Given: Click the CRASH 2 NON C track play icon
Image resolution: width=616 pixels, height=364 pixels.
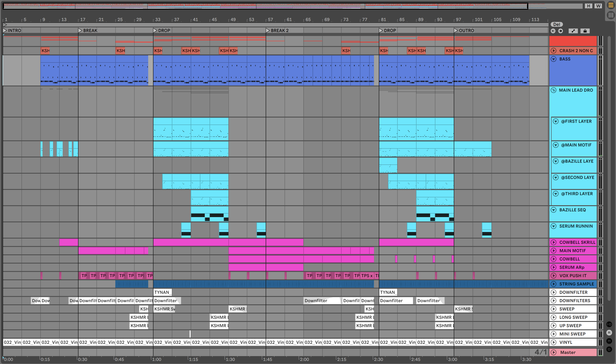Looking at the screenshot, I should (x=554, y=51).
